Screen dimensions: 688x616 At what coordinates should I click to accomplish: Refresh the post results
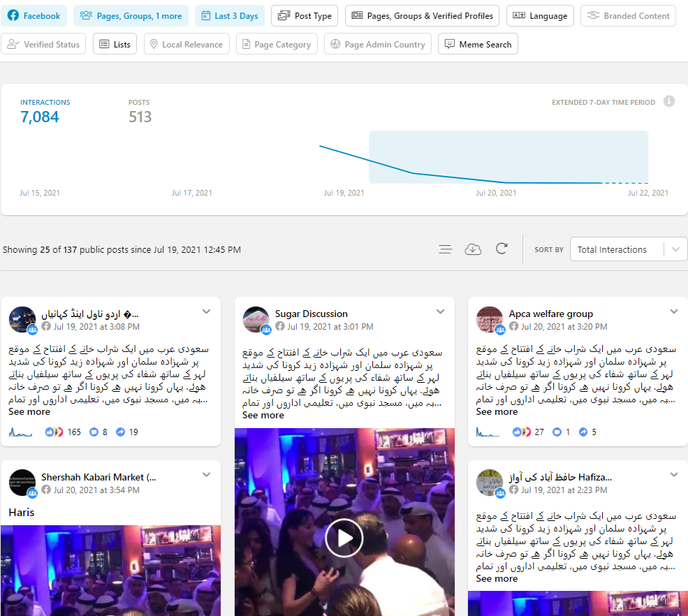coord(501,249)
